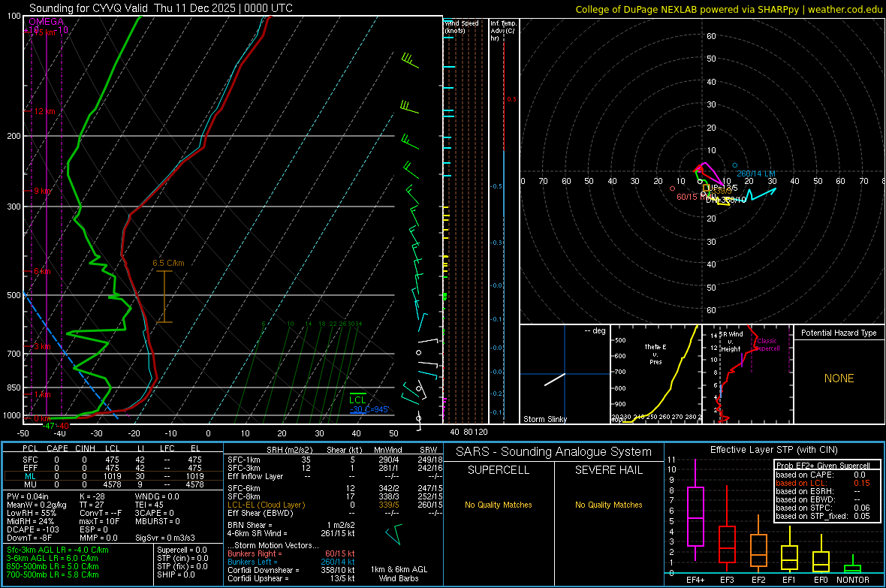This screenshot has width=886, height=588.
Task: Click the 850 pressure level label
Action: coord(14,387)
